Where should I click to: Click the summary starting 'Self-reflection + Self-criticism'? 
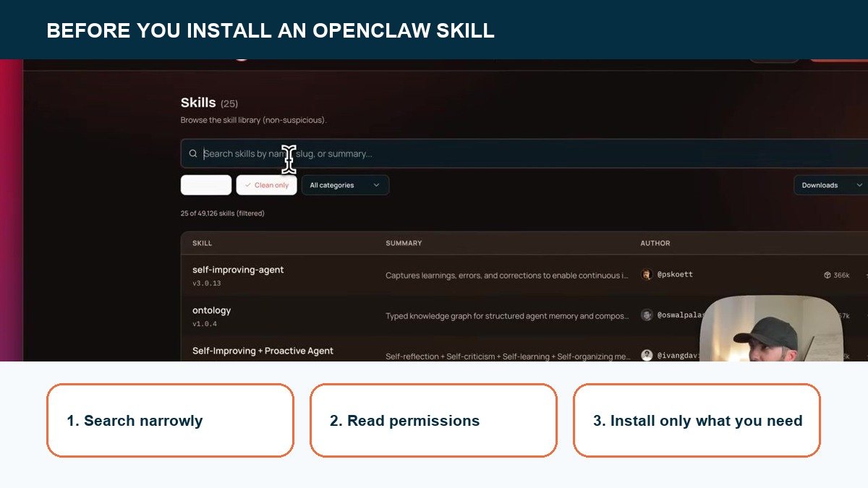[508, 356]
